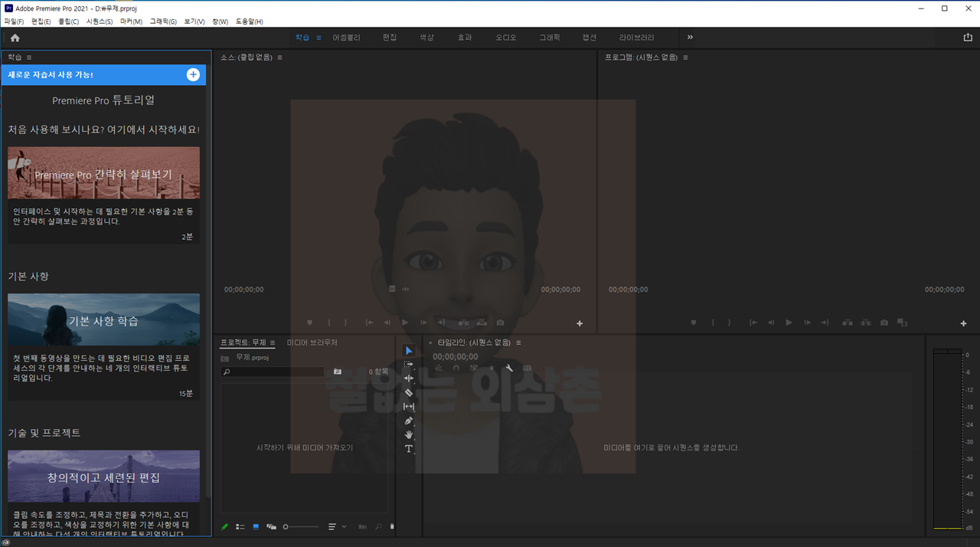980x547 pixels.
Task: Close the Timeline panel tab with x
Action: tap(430, 342)
